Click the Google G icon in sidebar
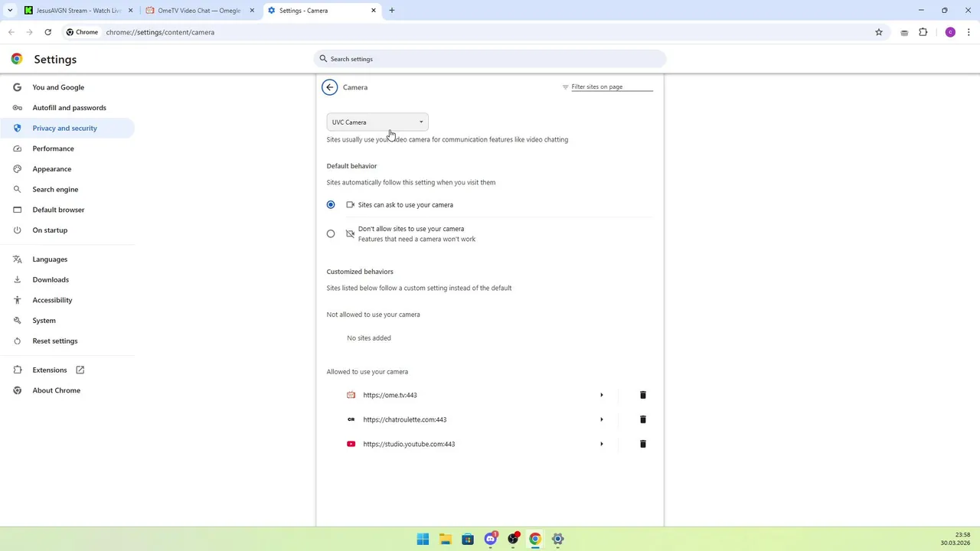This screenshot has height=551, width=980. 17,87
